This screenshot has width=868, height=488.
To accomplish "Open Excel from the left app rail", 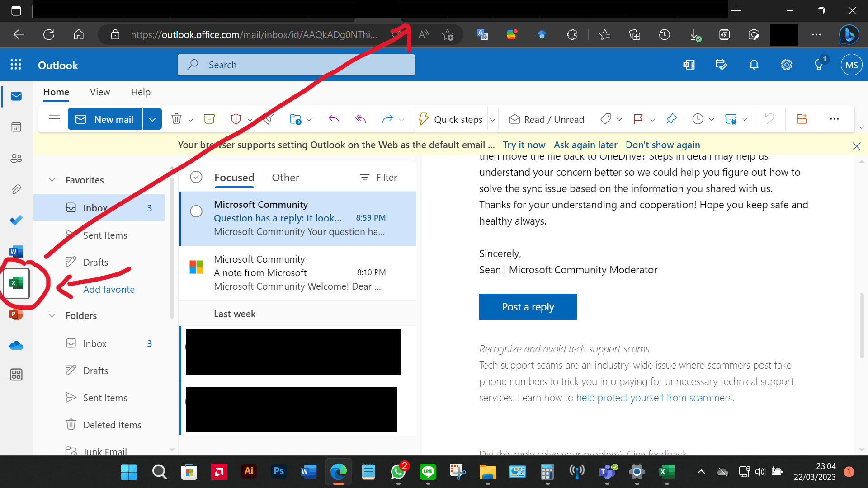I will tap(16, 283).
